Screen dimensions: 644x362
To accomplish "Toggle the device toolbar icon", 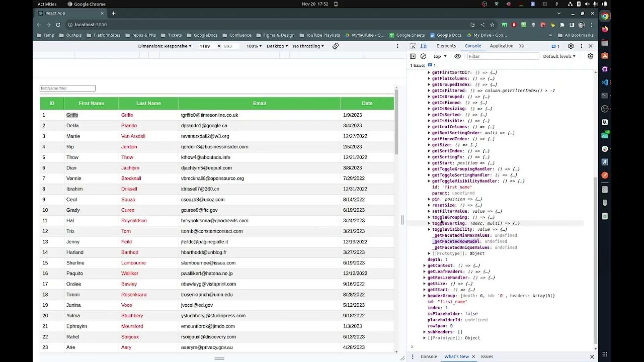I will (x=423, y=46).
